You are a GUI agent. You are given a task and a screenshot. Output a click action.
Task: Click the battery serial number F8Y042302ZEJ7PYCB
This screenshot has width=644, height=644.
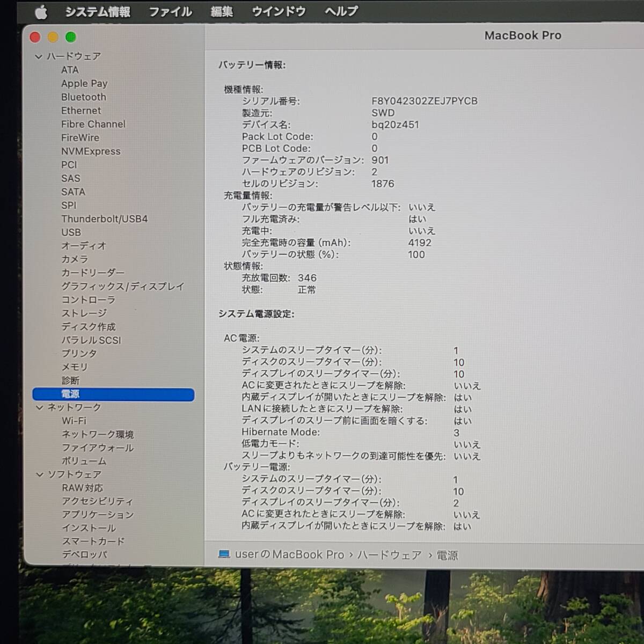coord(425,101)
